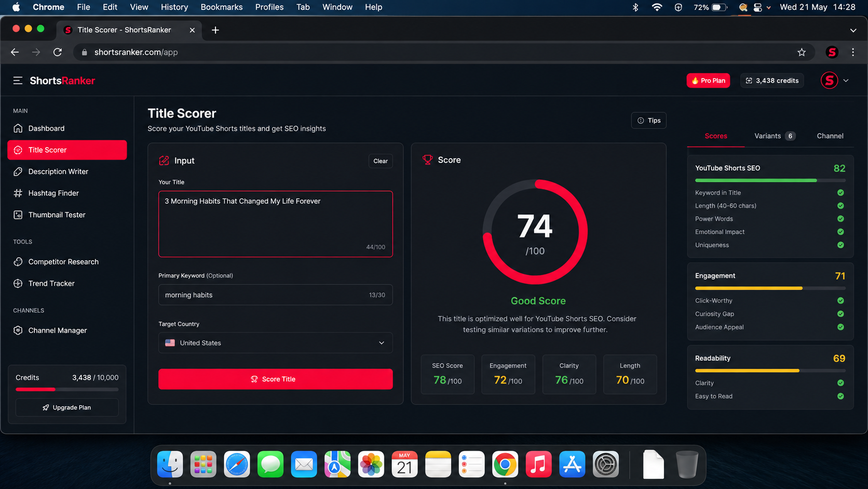Open Description Writer in sidebar
Screen dimensions: 868x489
[x=67, y=171]
